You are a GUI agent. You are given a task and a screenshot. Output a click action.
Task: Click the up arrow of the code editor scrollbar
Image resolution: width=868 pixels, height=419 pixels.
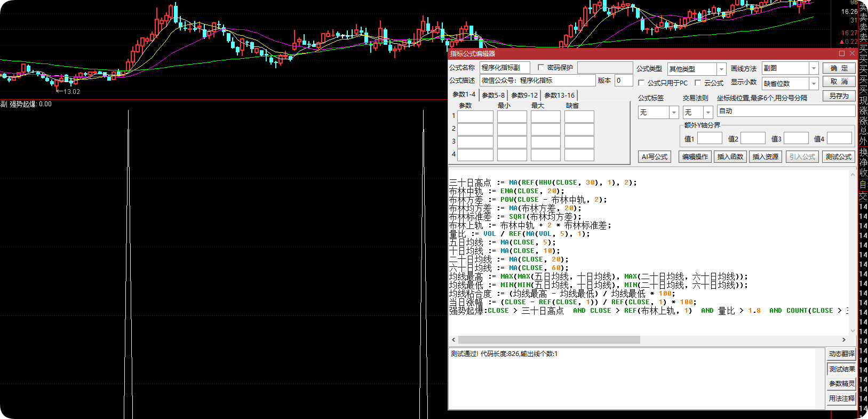pyautogui.click(x=853, y=173)
